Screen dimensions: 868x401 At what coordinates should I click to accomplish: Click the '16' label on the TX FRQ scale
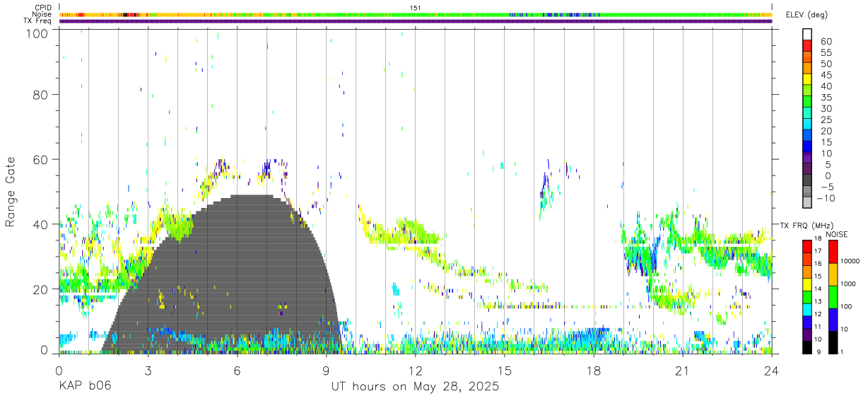click(x=818, y=263)
